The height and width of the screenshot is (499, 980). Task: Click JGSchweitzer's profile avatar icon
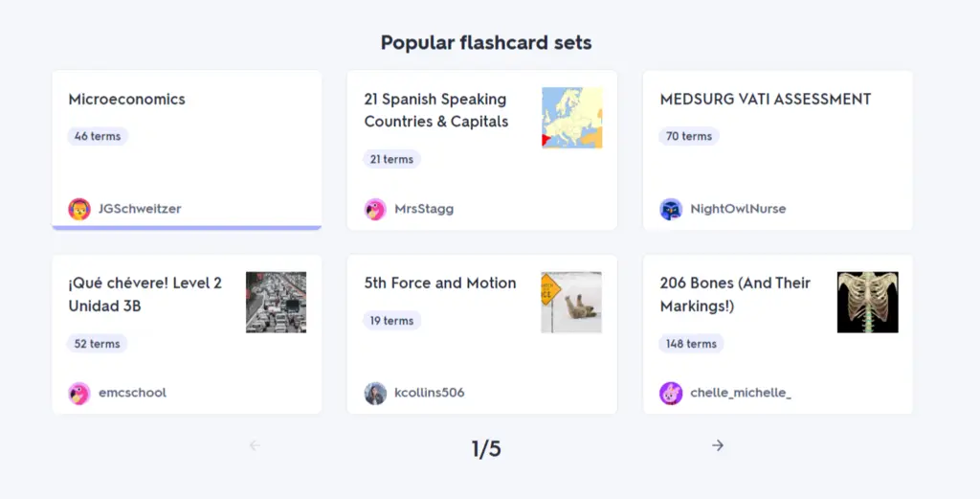[79, 209]
